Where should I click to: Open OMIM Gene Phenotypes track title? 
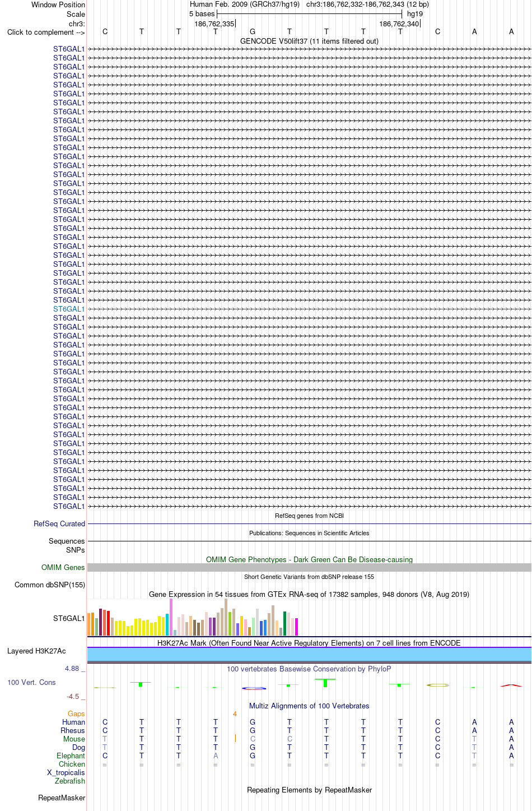pyautogui.click(x=309, y=559)
